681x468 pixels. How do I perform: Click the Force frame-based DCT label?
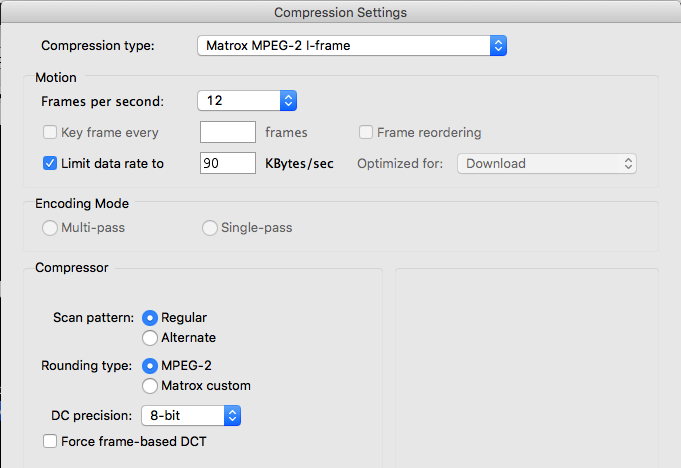click(x=133, y=441)
